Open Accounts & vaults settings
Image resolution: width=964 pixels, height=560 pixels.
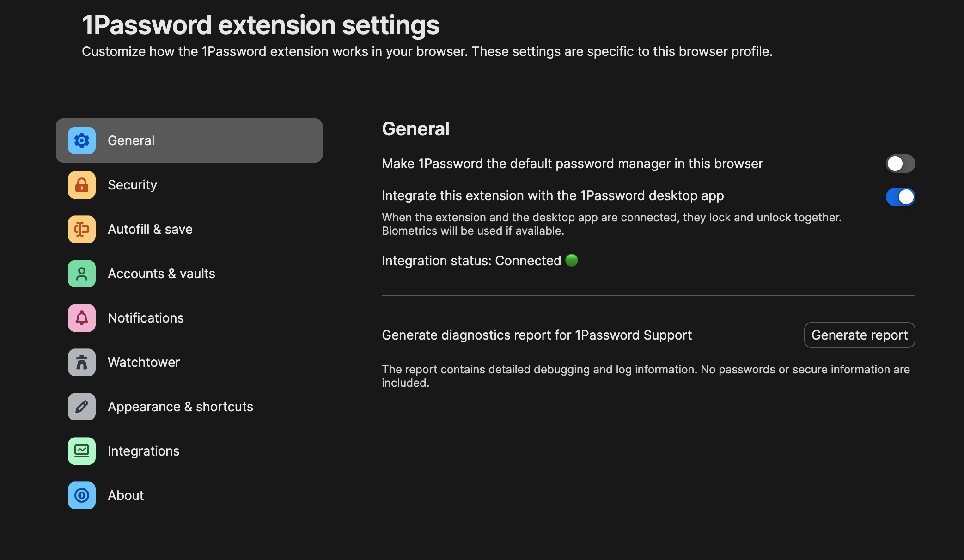pyautogui.click(x=161, y=274)
